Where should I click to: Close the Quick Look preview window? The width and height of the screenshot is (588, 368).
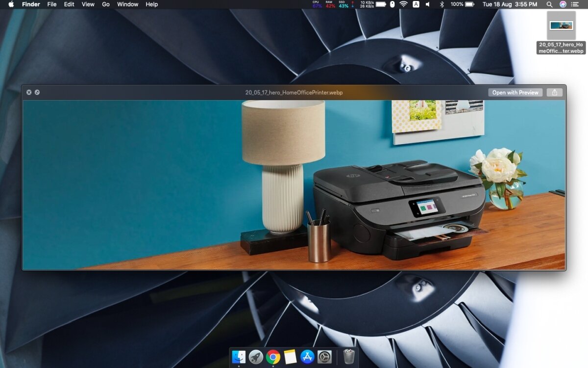(x=29, y=92)
